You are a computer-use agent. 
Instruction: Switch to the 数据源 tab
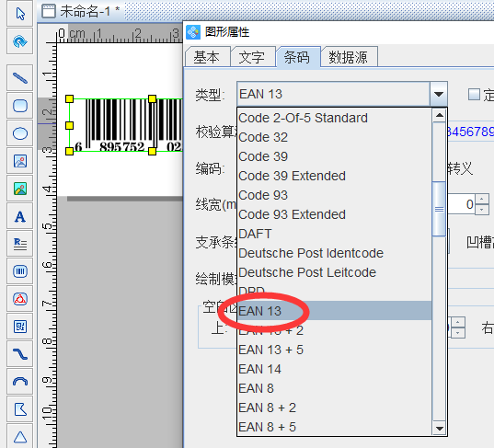tap(349, 57)
